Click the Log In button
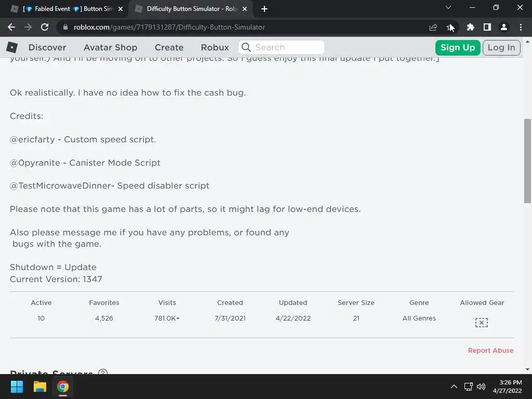This screenshot has height=399, width=532. 501,47
